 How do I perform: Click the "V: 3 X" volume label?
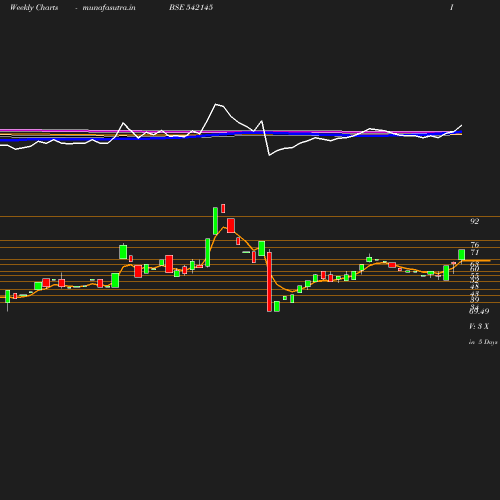(479, 326)
